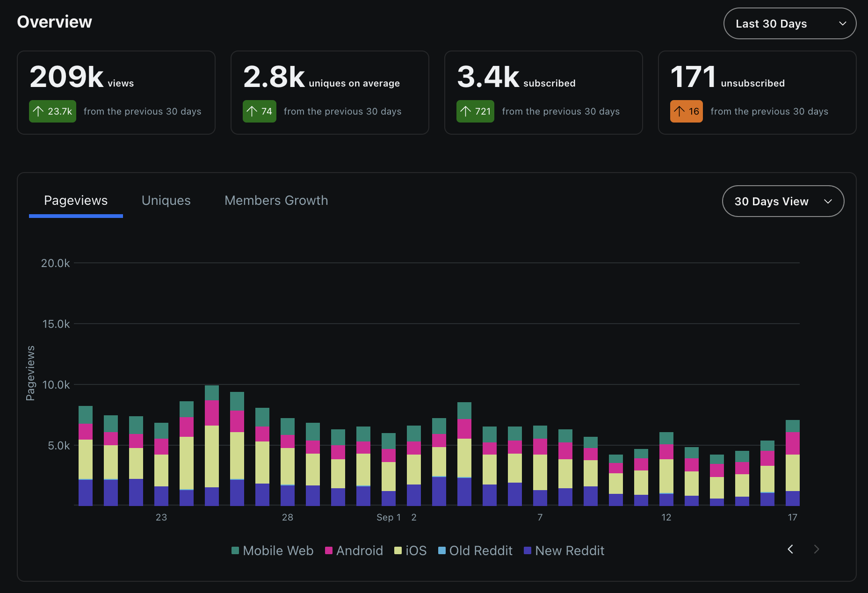This screenshot has height=593, width=868.
Task: Click the New Reddit legend label
Action: tap(570, 550)
